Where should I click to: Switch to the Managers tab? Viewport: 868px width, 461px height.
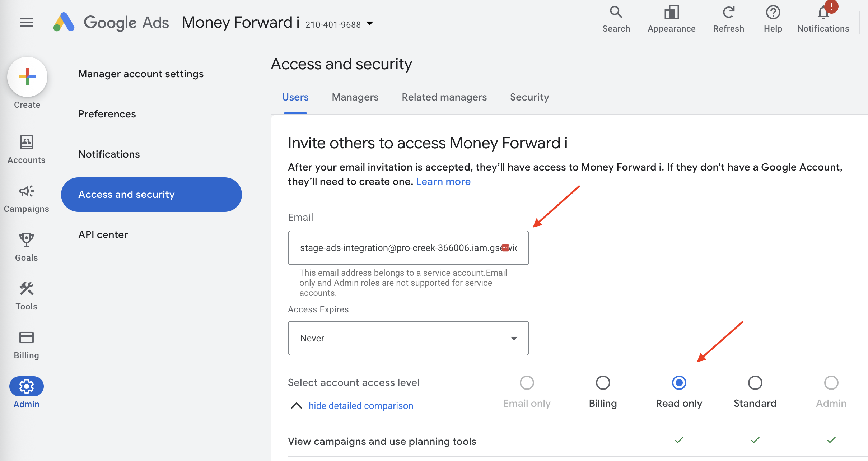[355, 97]
